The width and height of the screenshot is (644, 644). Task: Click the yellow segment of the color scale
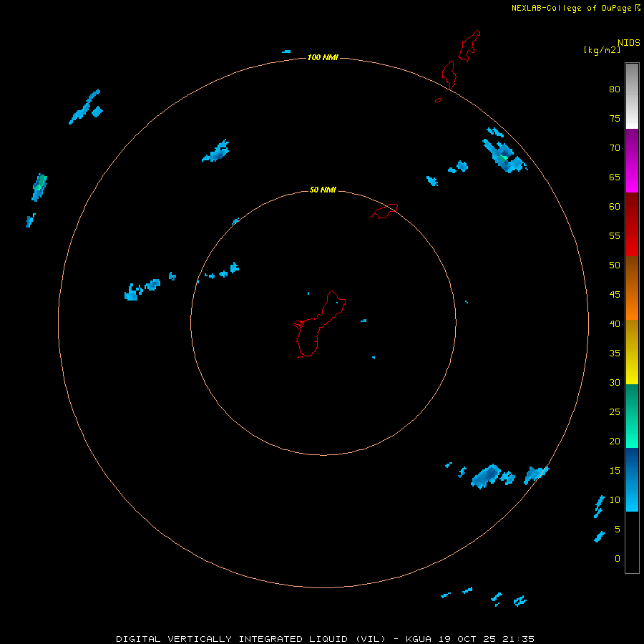[x=632, y=352]
